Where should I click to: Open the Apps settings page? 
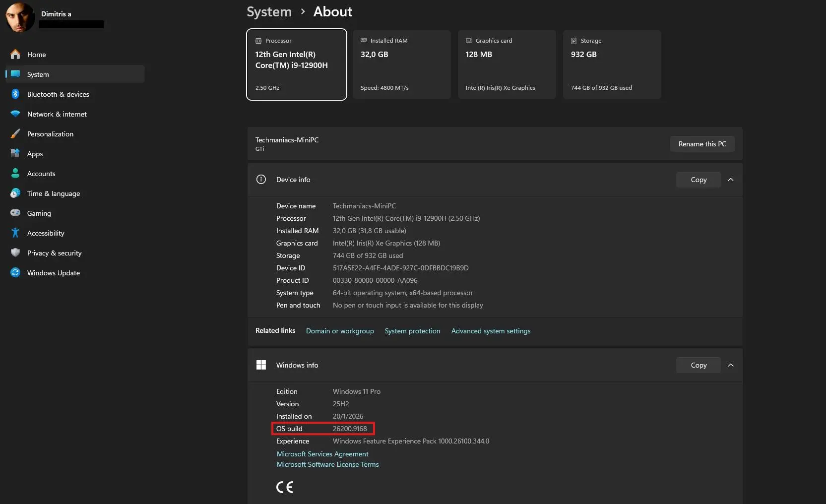tap(75, 154)
